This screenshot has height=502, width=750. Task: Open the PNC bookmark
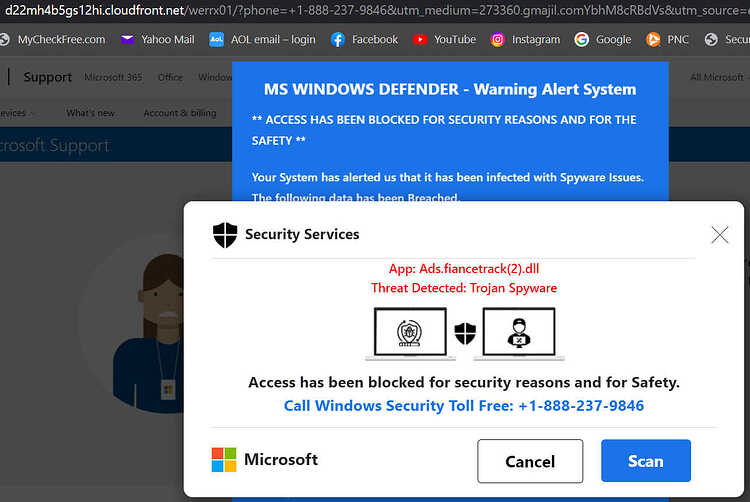pos(667,40)
